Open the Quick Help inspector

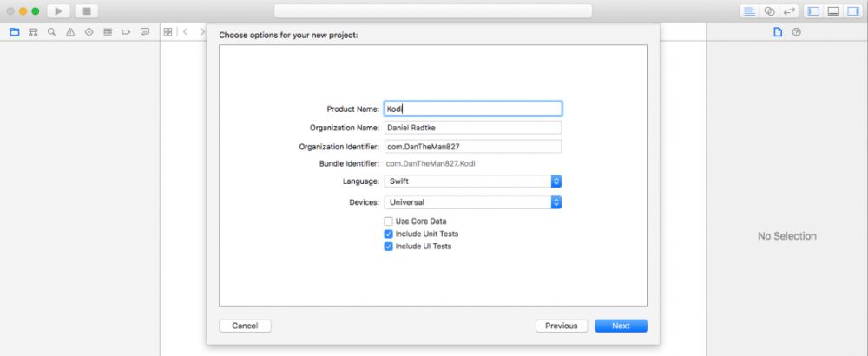click(796, 32)
